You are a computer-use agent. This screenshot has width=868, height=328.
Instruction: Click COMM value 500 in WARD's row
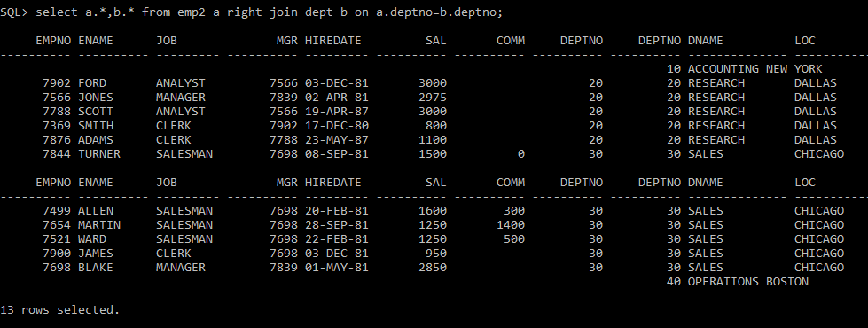(513, 239)
